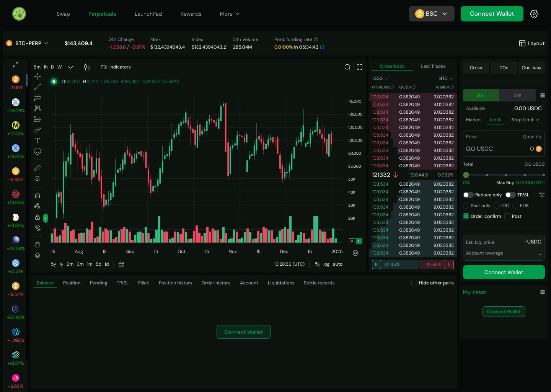Click Connect Wallet button in header
Screen dimensions: 551x392
click(x=492, y=14)
